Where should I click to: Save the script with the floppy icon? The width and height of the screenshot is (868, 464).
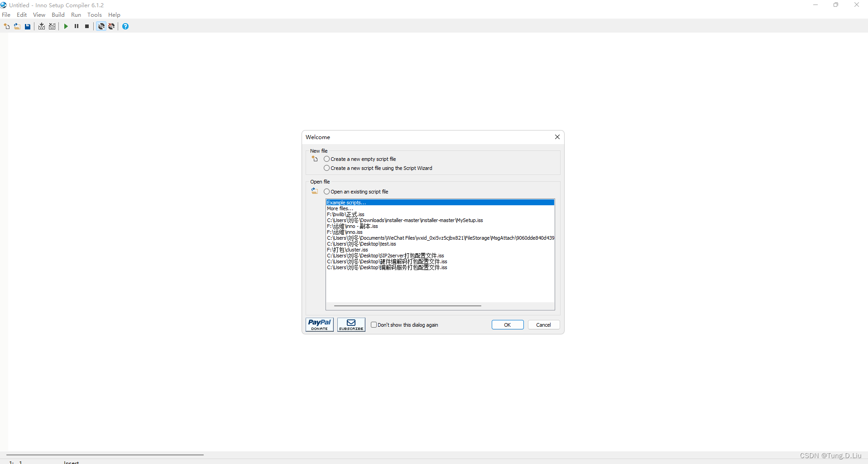coord(28,26)
